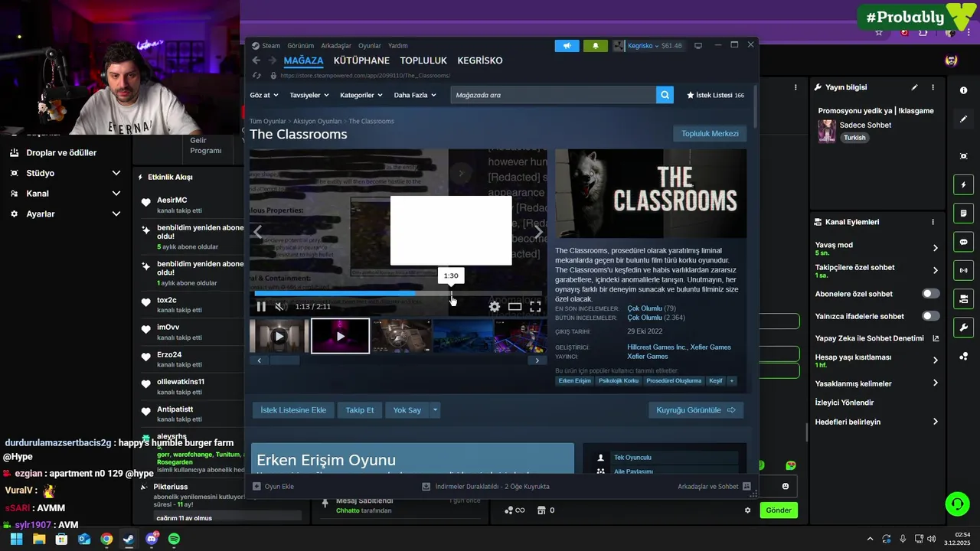Open Steam Big Picture monitor icon

[x=698, y=46]
